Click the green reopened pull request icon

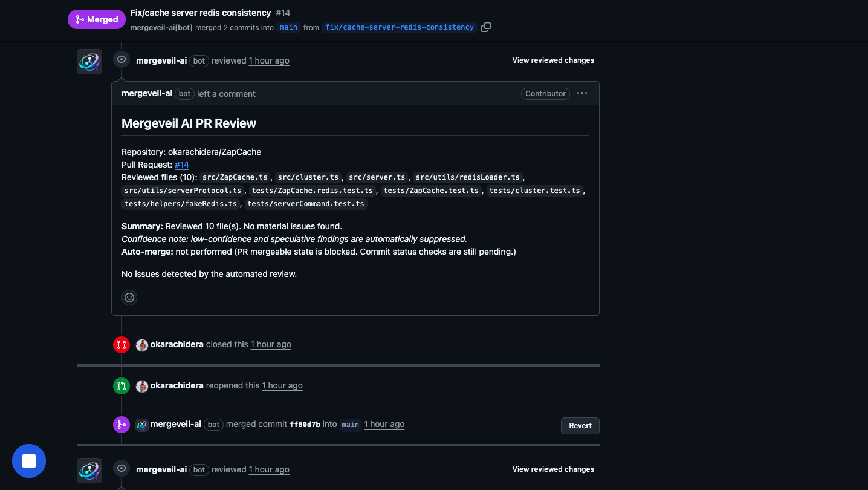pyautogui.click(x=121, y=385)
